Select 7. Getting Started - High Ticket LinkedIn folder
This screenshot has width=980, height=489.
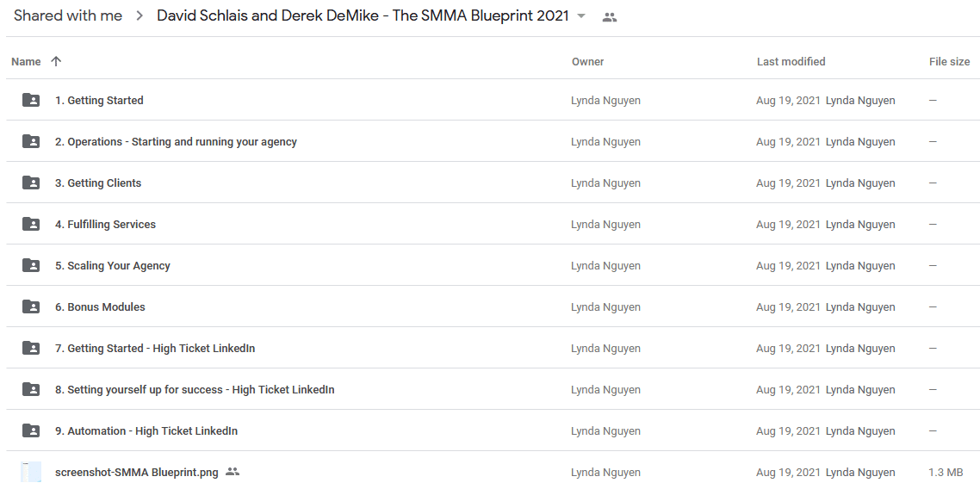(x=155, y=349)
